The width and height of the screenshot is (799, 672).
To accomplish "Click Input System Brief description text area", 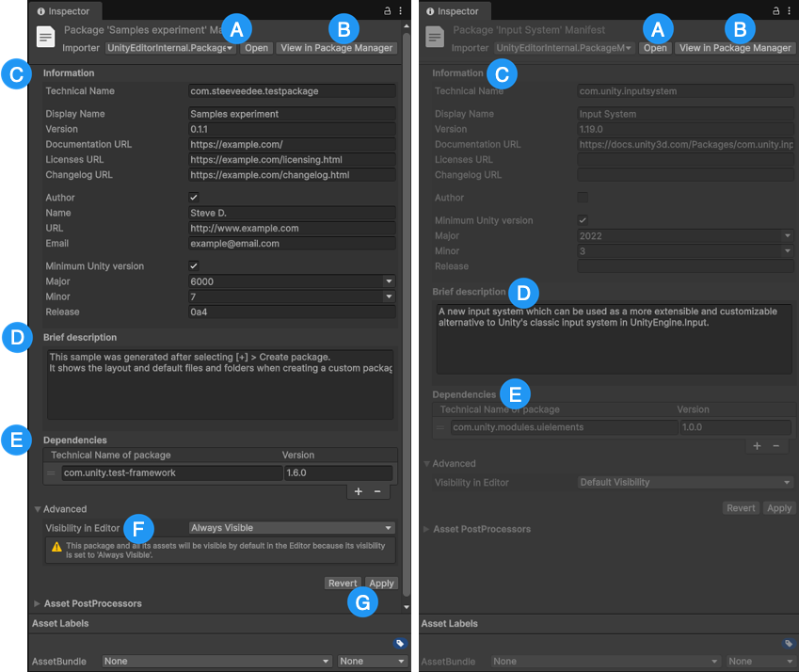I will coord(614,340).
